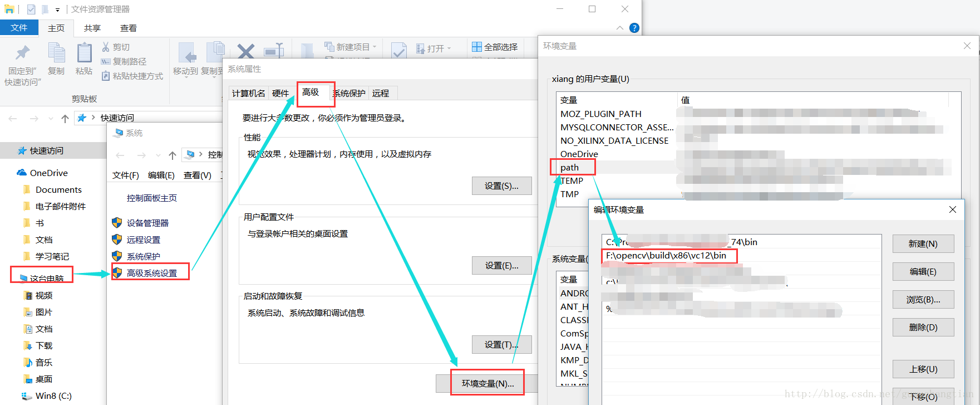Open the File (文件) ribbon tab

tap(19, 28)
